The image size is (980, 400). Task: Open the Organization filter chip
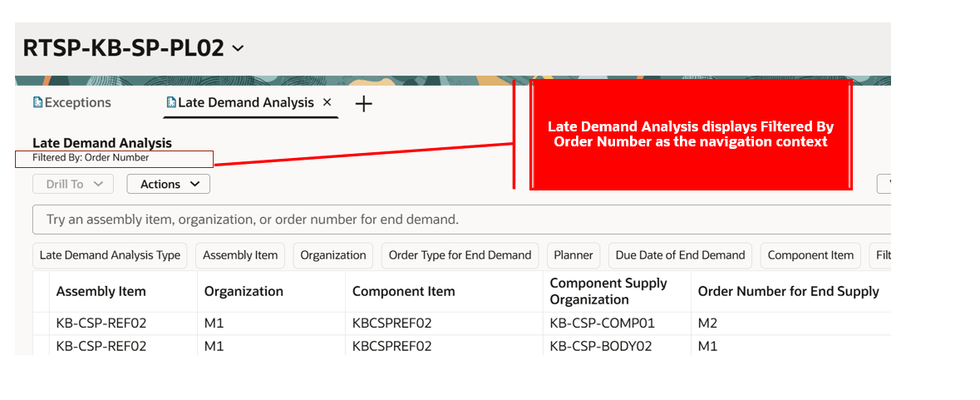pos(333,255)
